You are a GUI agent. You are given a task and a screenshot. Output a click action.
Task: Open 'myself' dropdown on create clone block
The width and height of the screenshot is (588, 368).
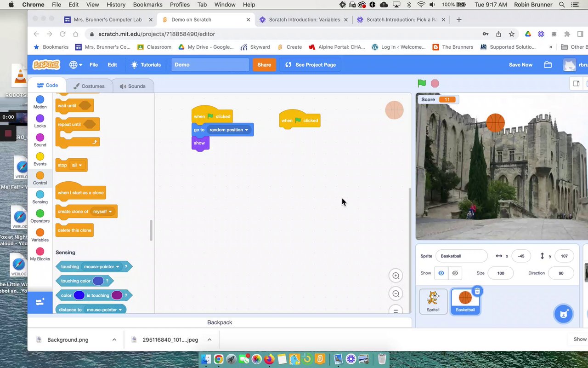(x=102, y=212)
